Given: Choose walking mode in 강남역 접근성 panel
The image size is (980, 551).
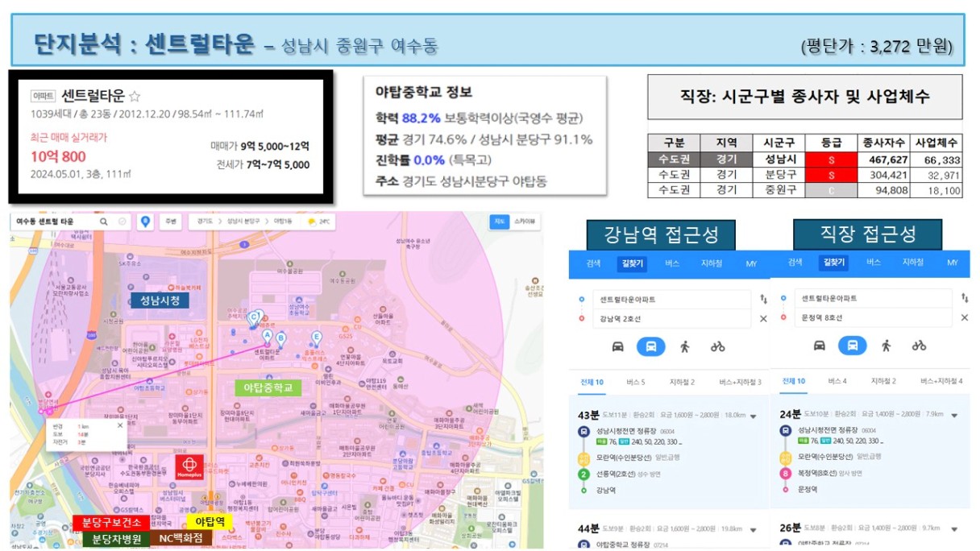Looking at the screenshot, I should (685, 346).
